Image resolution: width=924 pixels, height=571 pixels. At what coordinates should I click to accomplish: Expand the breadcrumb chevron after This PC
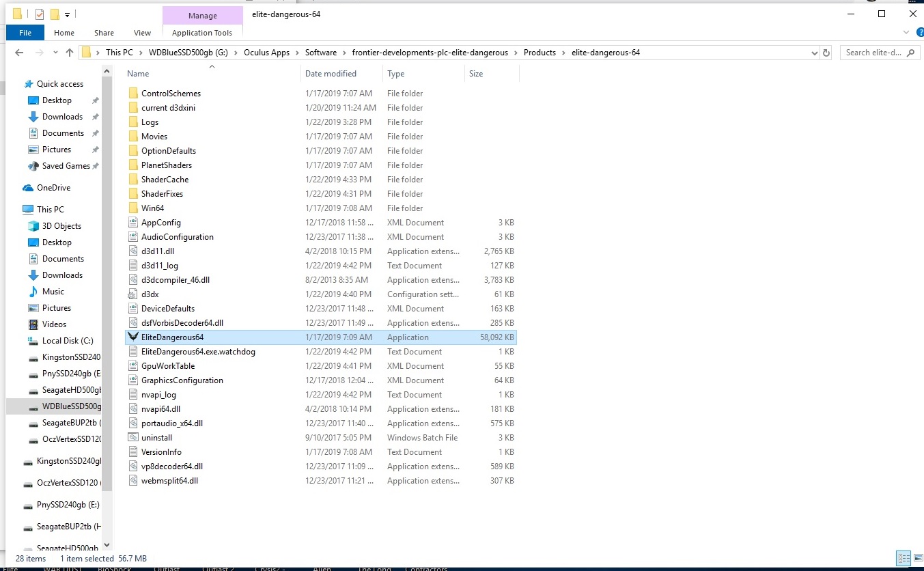click(x=141, y=53)
